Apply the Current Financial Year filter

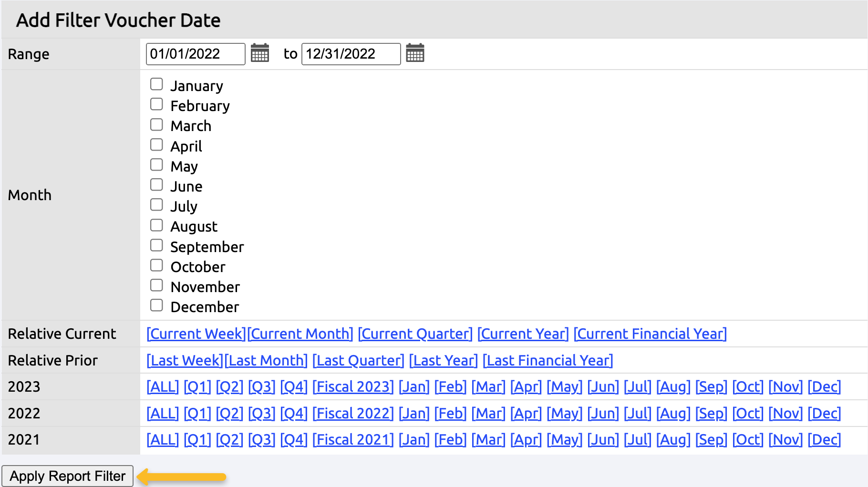pyautogui.click(x=650, y=334)
